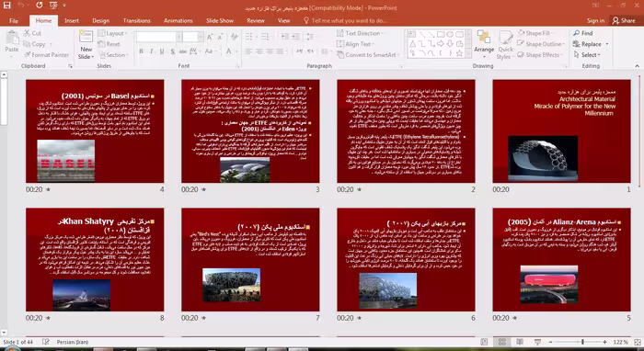Click the Redo/Repeat icon in quick access toolbar

(x=39, y=6)
